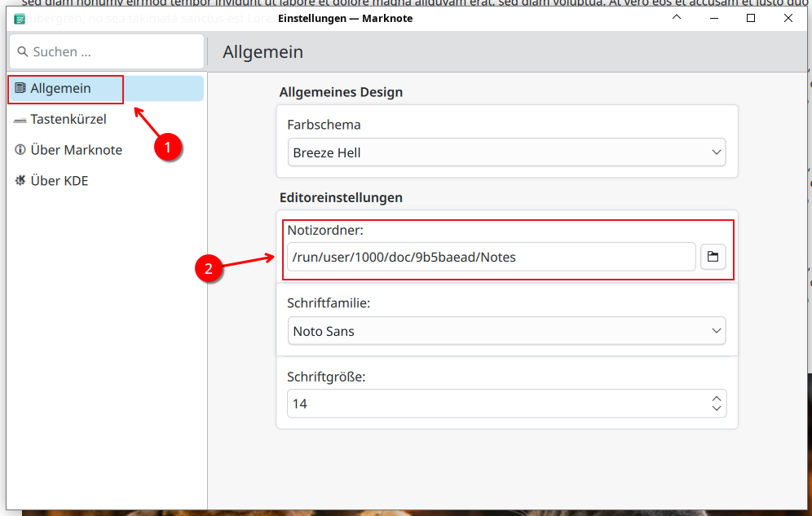Close the Einstellungen dialog

coord(788,18)
